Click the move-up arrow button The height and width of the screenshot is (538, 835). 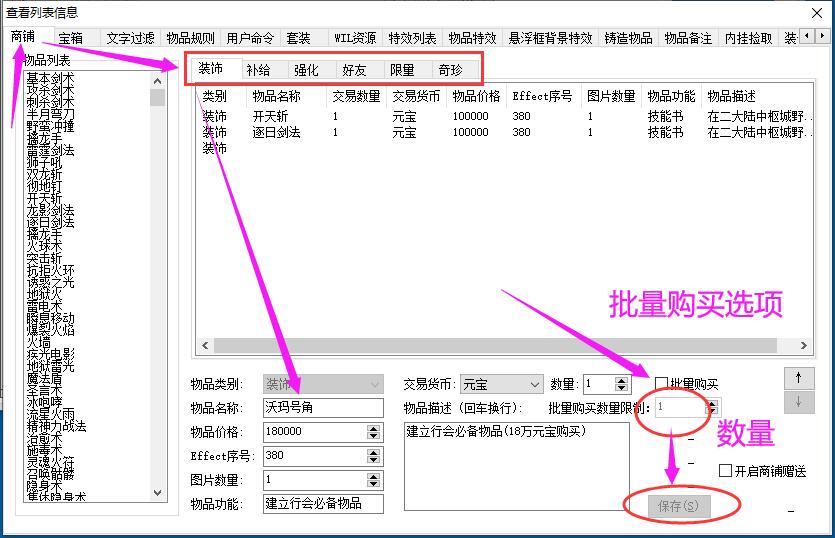[x=798, y=379]
